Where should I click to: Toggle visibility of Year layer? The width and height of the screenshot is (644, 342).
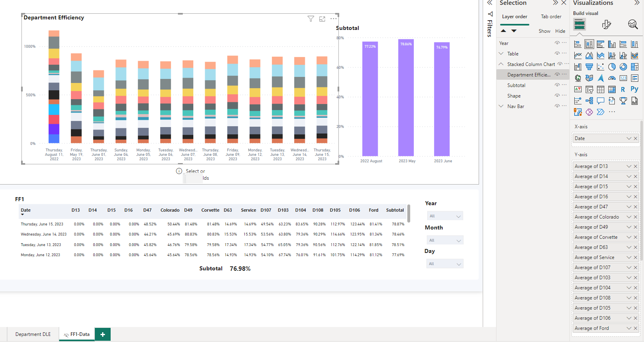[x=557, y=43]
